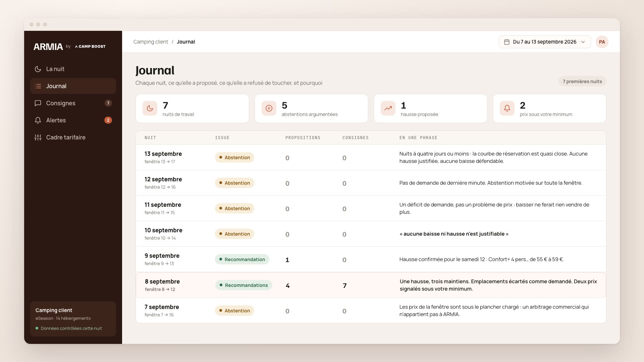644x362 pixels.
Task: Click the chat bubble icon beside Consignes
Action: pos(38,103)
